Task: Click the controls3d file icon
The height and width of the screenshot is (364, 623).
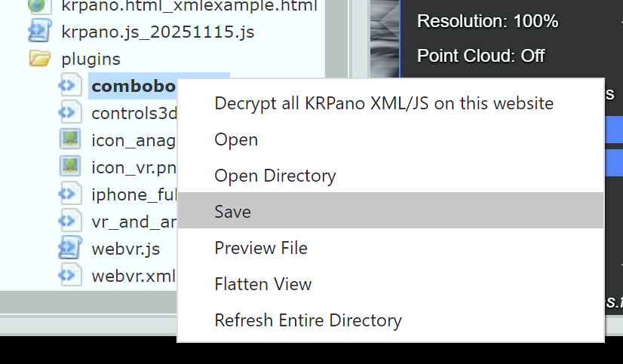Action: click(x=69, y=113)
